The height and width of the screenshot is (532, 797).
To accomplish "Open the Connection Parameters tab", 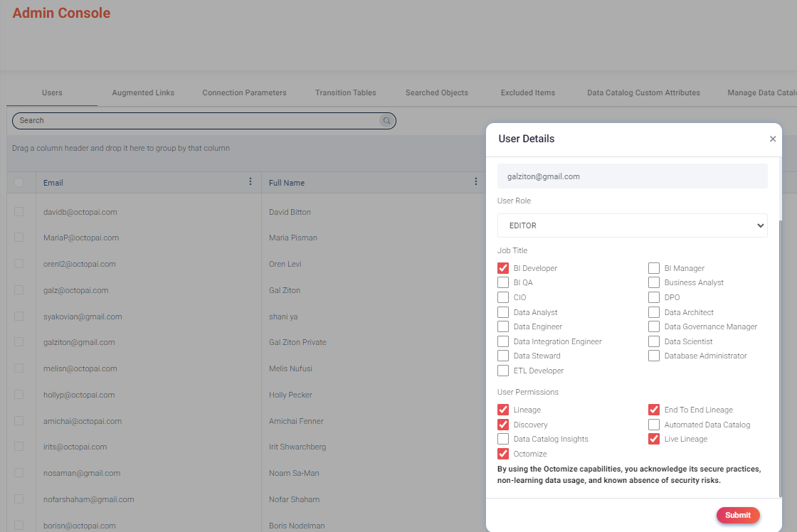I will tap(244, 92).
